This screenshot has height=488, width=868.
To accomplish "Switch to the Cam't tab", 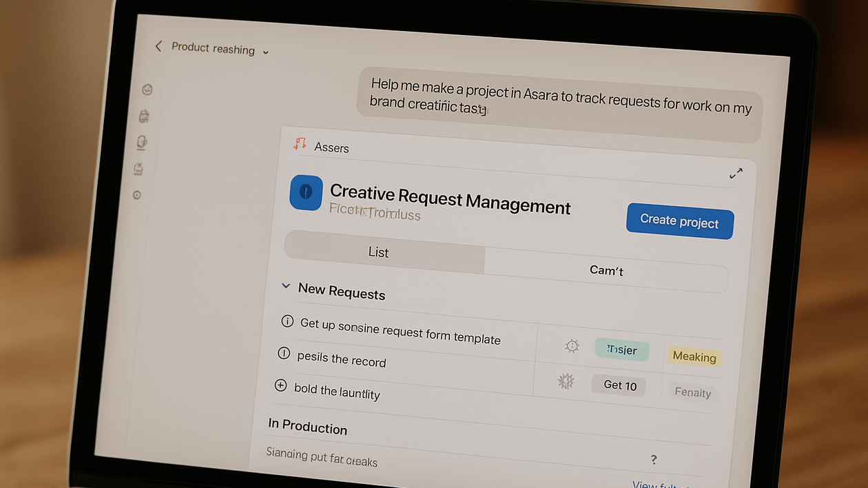I will [x=606, y=270].
